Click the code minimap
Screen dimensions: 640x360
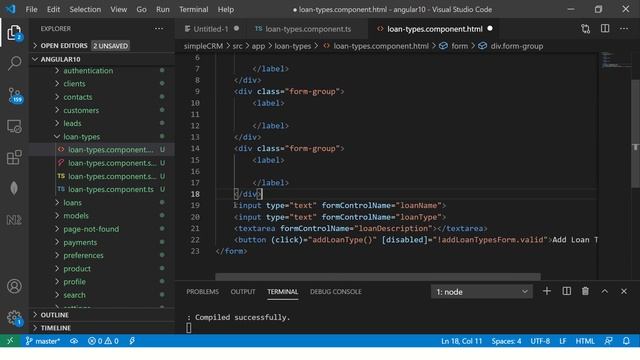616,59
